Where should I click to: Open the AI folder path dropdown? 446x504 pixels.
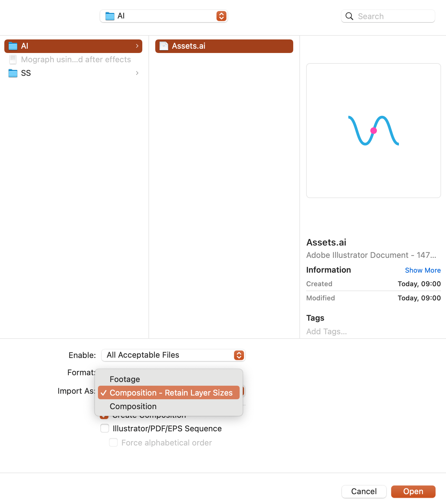pos(164,16)
